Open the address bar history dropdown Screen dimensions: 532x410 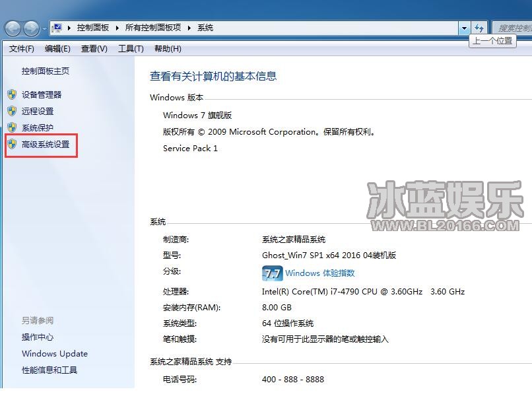coord(464,28)
